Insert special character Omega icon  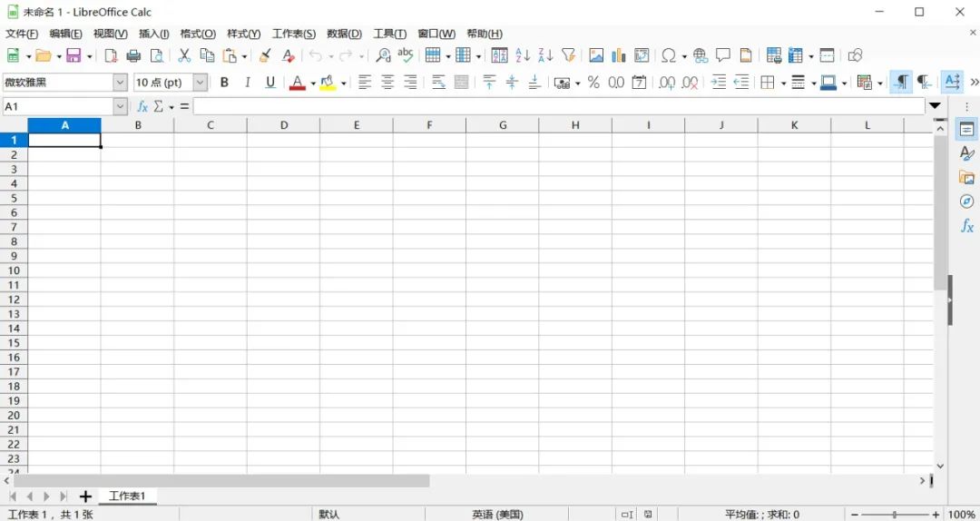pyautogui.click(x=669, y=55)
